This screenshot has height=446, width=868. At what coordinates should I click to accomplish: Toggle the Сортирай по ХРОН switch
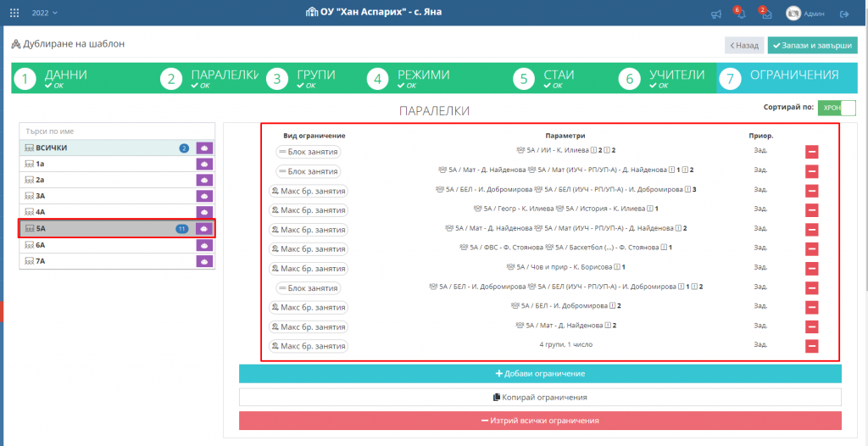click(837, 108)
